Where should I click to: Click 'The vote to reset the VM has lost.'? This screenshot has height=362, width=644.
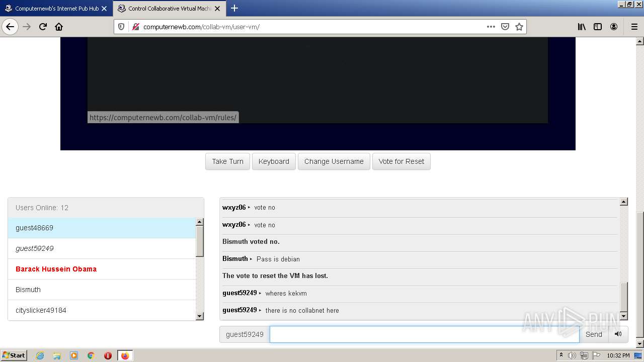pyautogui.click(x=275, y=276)
